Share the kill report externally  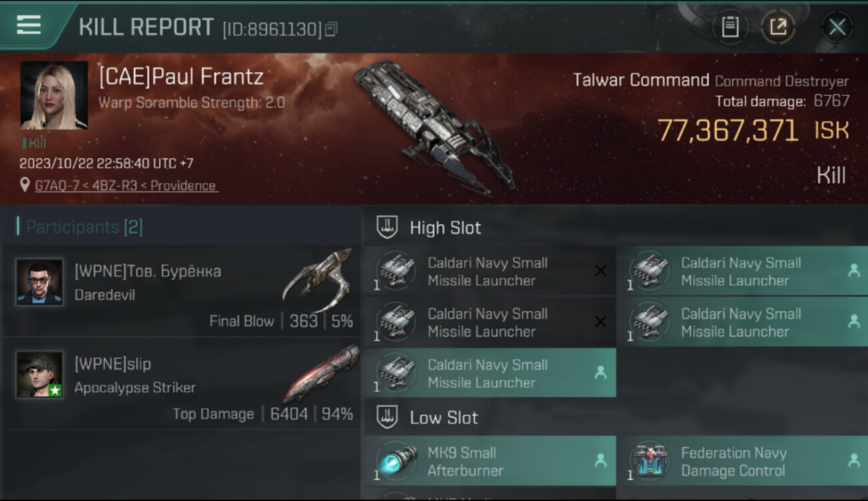click(778, 27)
